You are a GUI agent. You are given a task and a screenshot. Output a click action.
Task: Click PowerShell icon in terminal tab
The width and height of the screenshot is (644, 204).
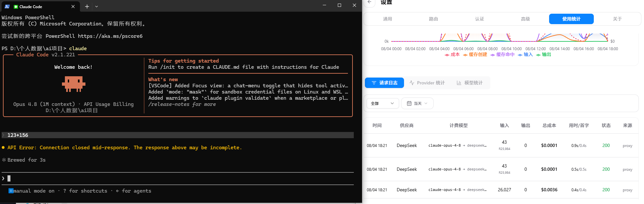point(7,7)
